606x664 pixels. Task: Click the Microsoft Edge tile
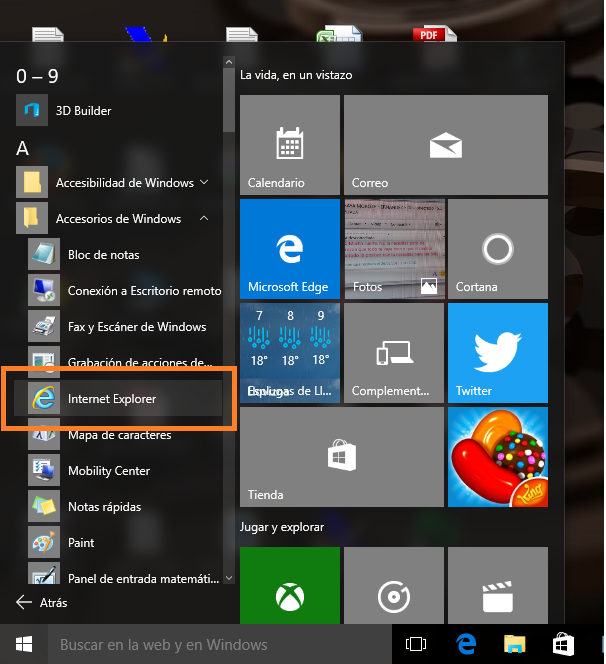pyautogui.click(x=290, y=249)
